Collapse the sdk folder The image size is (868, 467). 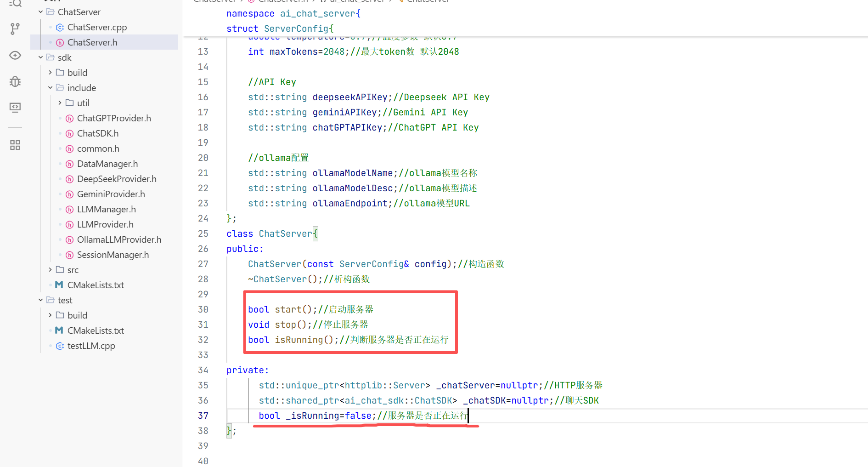[40, 57]
